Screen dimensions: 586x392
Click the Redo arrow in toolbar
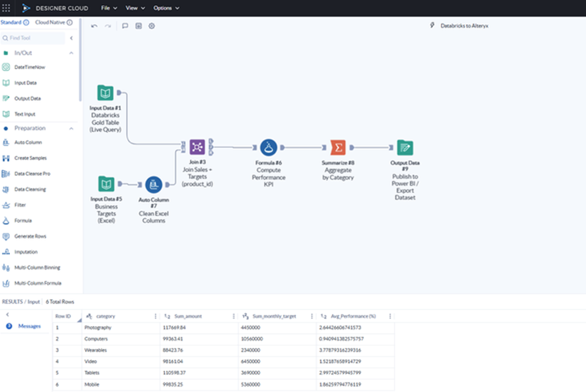pos(107,26)
